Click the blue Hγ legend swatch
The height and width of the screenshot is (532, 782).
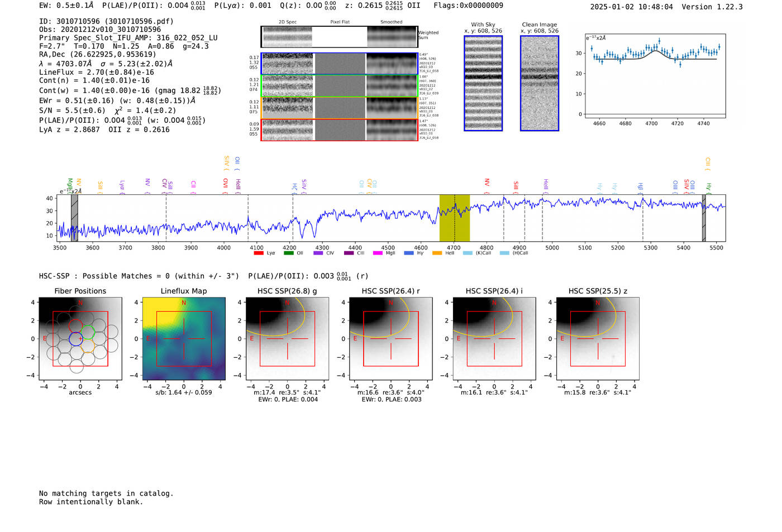(x=409, y=253)
